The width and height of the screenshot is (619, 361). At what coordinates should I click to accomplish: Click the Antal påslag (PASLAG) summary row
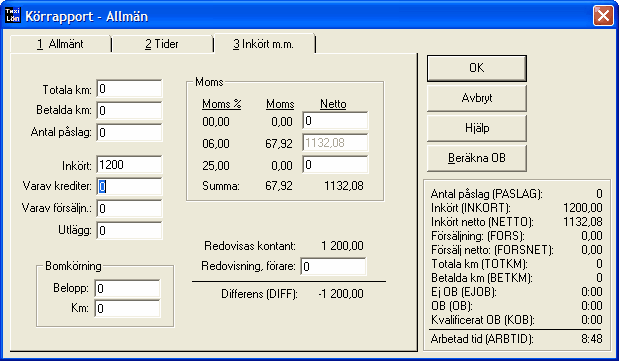point(516,194)
